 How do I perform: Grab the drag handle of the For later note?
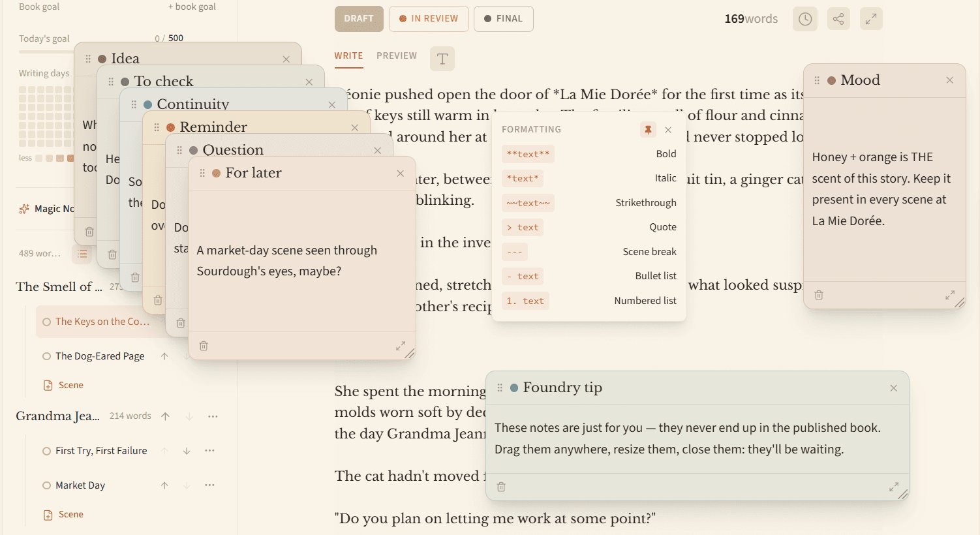202,173
